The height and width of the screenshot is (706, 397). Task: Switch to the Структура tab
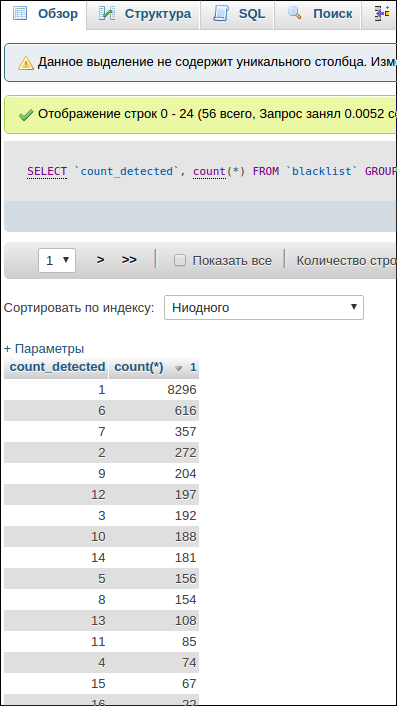pos(144,14)
